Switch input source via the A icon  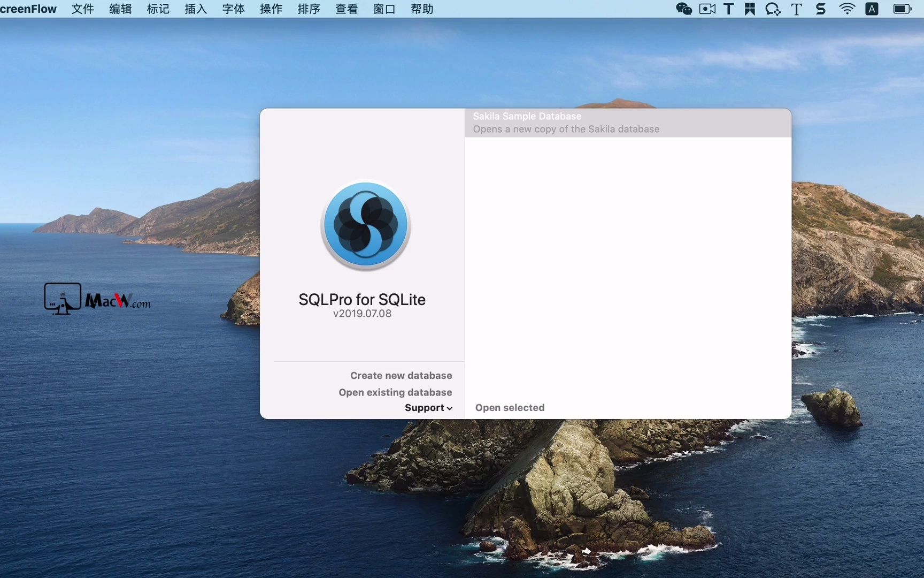pyautogui.click(x=872, y=9)
